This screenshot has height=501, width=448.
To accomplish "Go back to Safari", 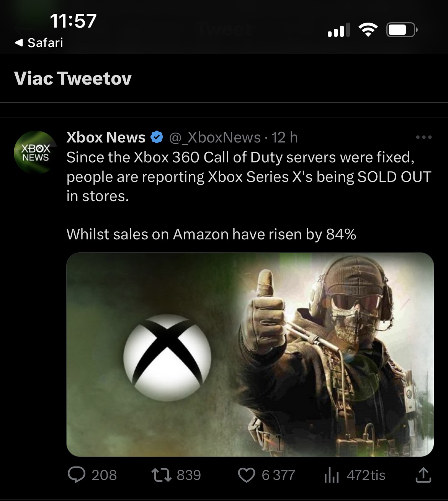I will (39, 43).
